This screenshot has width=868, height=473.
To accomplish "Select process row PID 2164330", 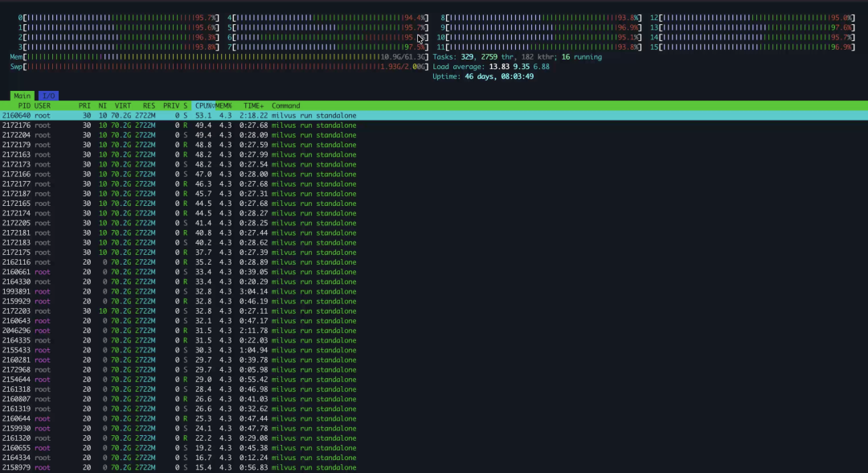I will click(x=434, y=282).
